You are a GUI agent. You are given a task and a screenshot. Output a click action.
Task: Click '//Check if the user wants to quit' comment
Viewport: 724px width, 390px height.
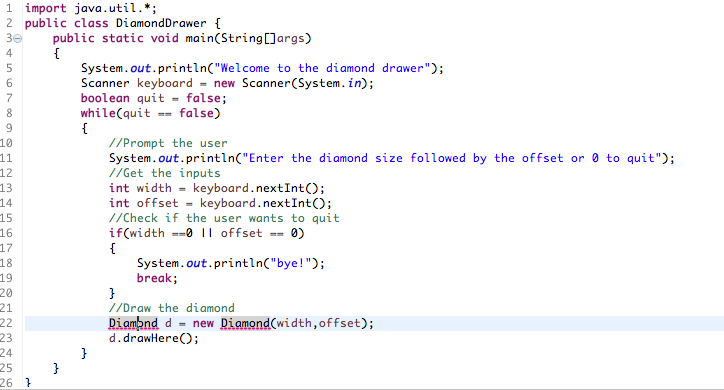click(224, 218)
